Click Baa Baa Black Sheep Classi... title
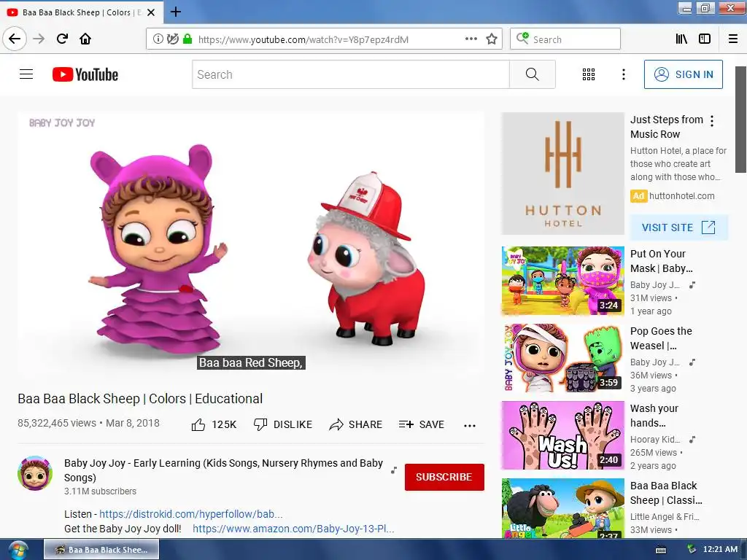747x560 pixels. [x=666, y=492]
